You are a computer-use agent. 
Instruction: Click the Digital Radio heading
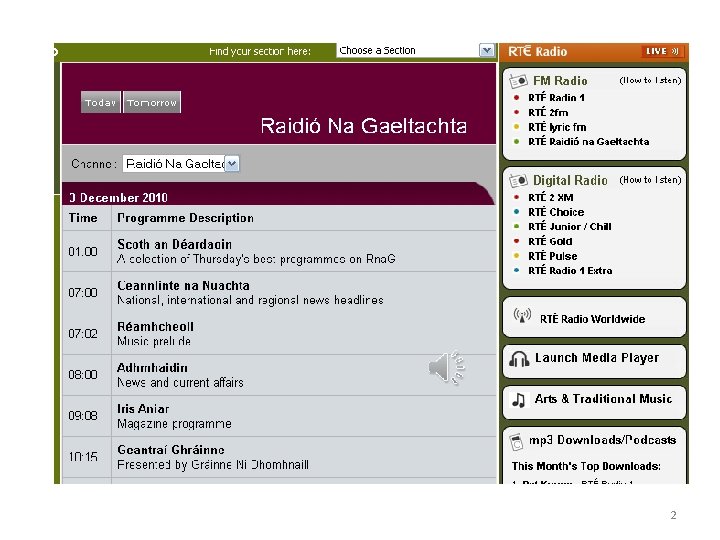(x=570, y=180)
